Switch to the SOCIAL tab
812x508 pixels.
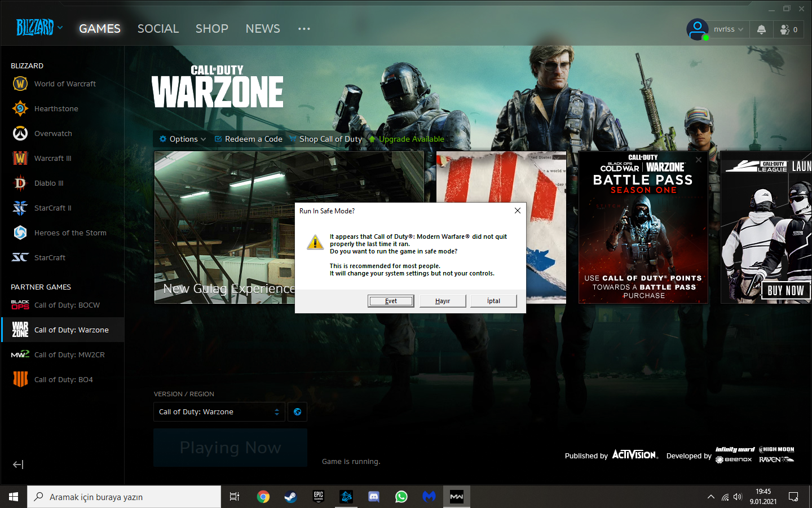tap(158, 29)
